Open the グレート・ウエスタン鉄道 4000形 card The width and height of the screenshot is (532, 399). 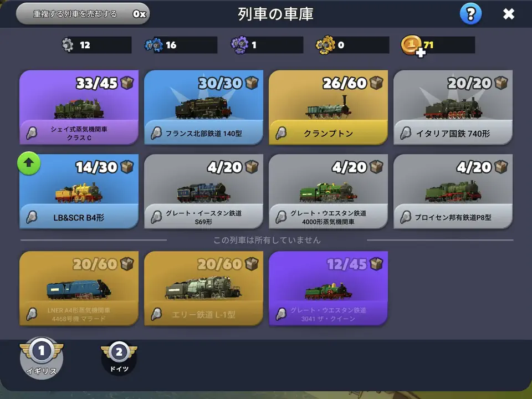tap(328, 191)
